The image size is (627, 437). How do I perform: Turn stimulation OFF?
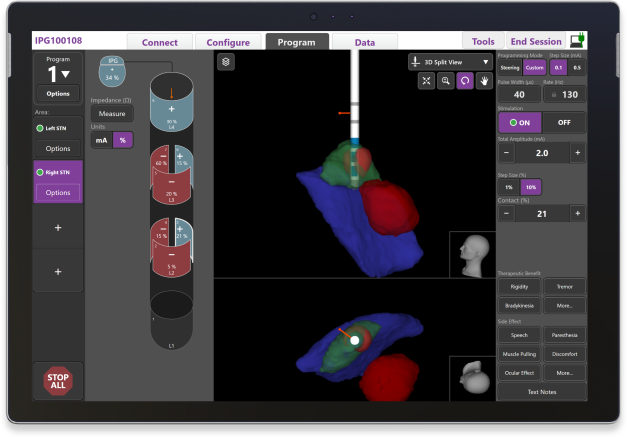pyautogui.click(x=563, y=121)
